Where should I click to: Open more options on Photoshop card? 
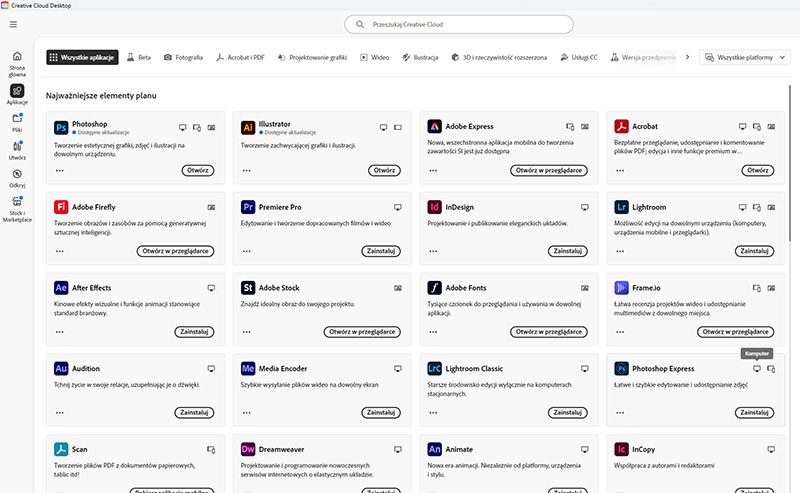click(60, 170)
